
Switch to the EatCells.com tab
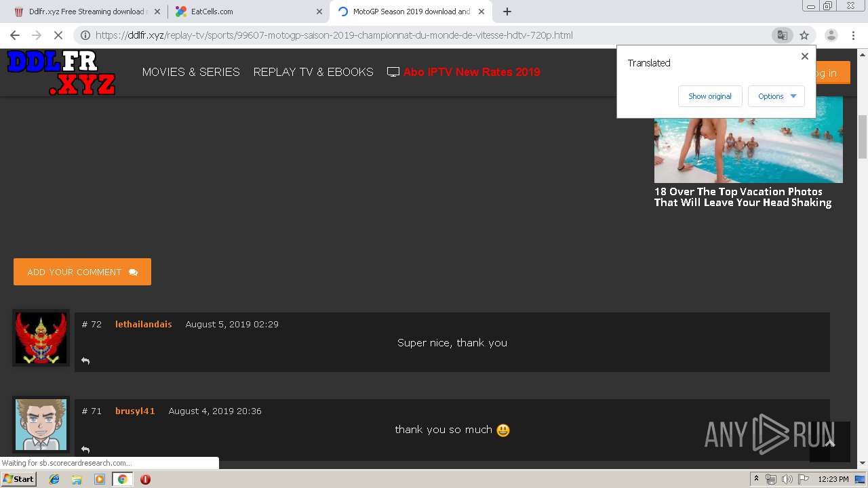[x=249, y=12]
